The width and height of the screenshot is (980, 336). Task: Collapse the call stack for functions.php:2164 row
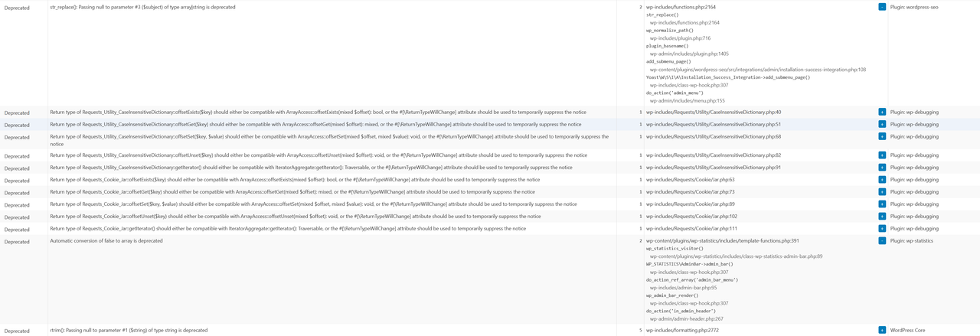point(882,7)
